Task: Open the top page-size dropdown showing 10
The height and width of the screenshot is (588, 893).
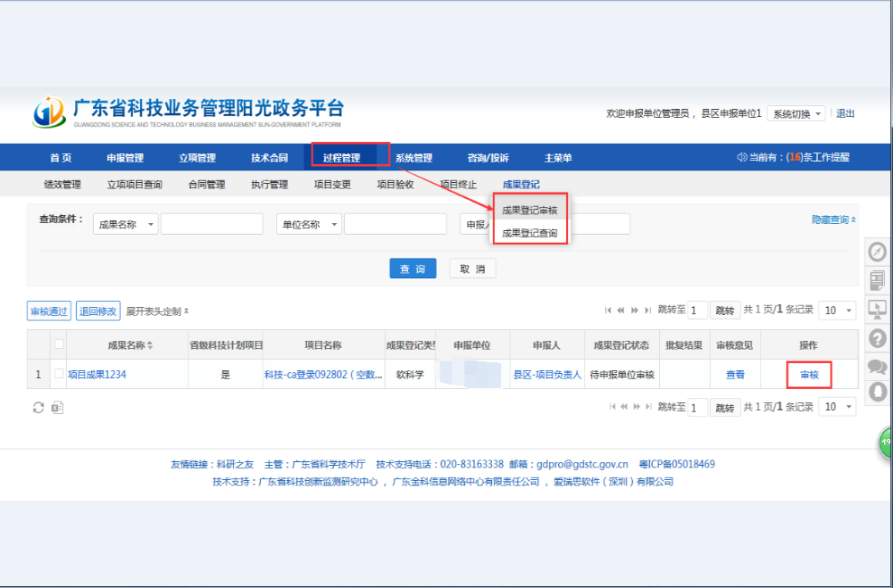Action: pyautogui.click(x=838, y=311)
